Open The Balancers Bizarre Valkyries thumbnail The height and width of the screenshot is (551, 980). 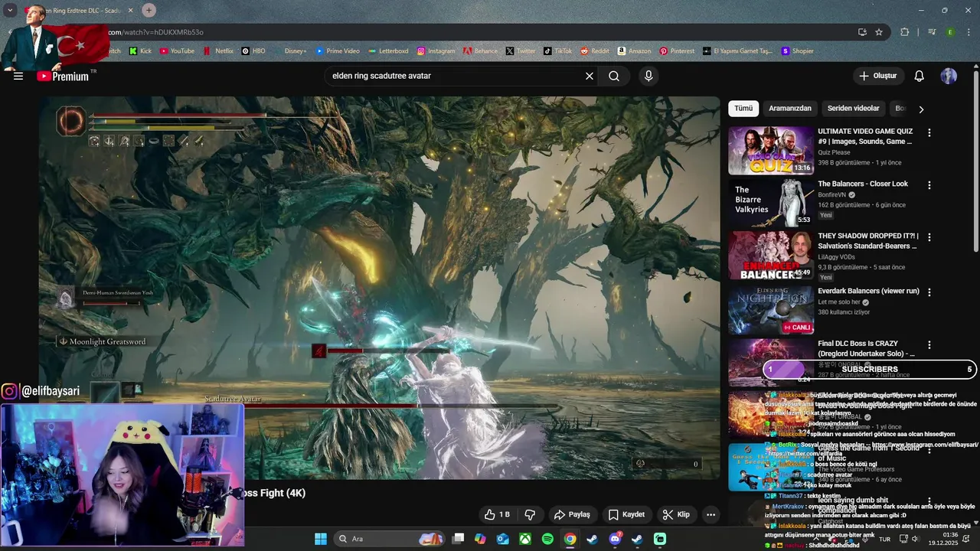click(x=771, y=204)
